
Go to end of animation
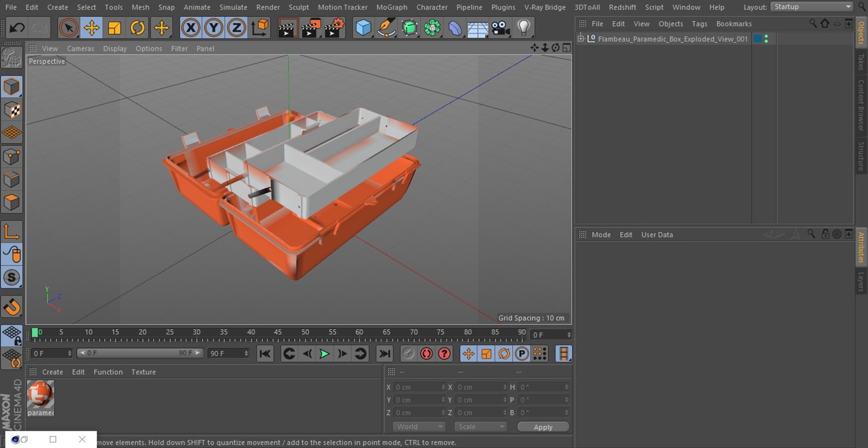[384, 354]
